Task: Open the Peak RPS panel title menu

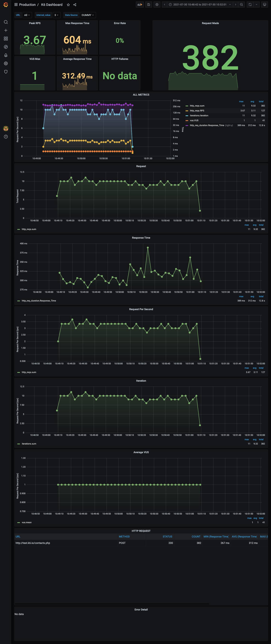Action: (35, 23)
